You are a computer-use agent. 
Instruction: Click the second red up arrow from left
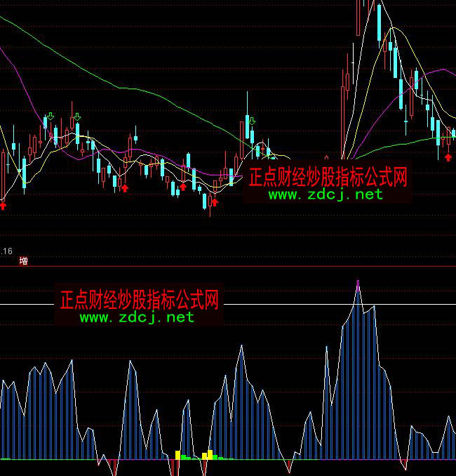(125, 187)
